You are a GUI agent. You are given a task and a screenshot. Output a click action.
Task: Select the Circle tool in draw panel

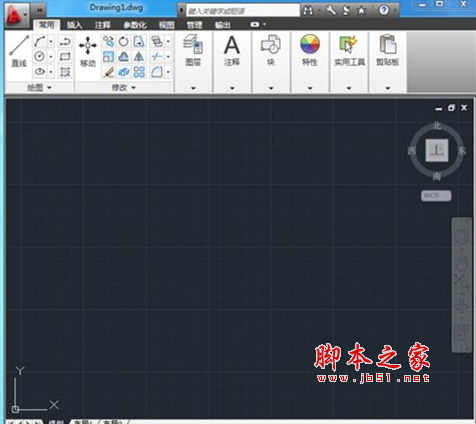tap(40, 56)
